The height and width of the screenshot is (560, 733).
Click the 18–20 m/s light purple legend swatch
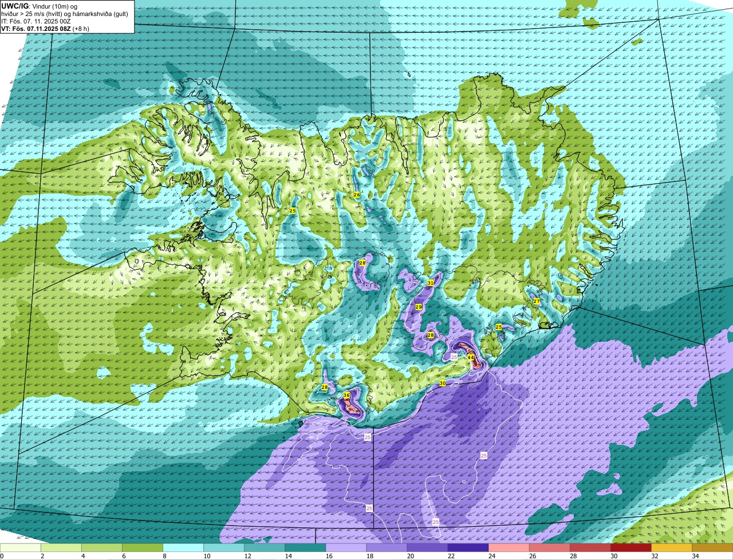click(x=387, y=547)
